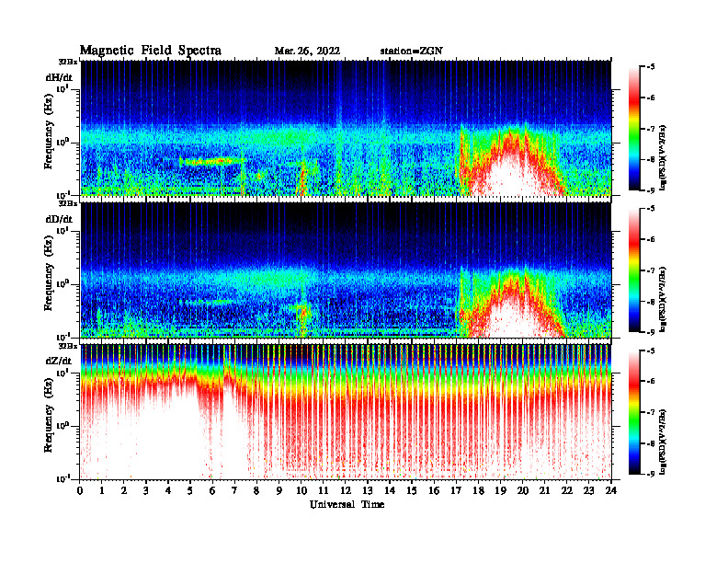Viewport: 728px width, 563px height.
Task: Click hour "15" on the time axis
Action: pos(412,490)
